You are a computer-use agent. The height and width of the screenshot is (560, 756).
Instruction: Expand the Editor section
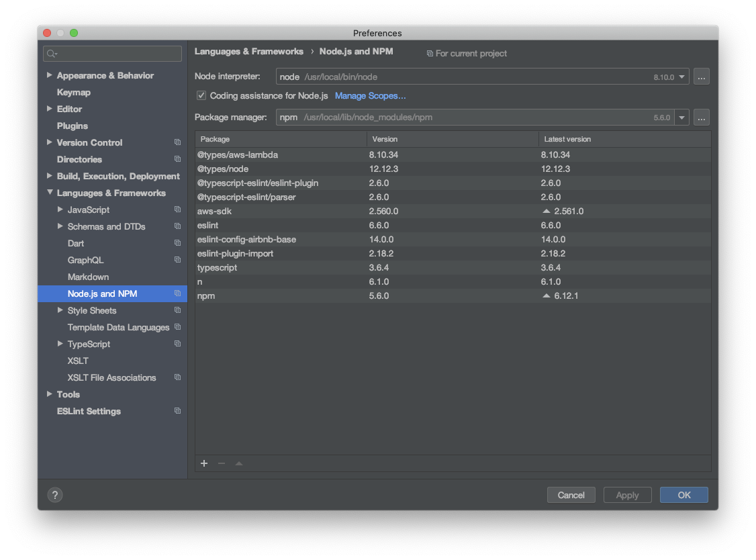49,109
